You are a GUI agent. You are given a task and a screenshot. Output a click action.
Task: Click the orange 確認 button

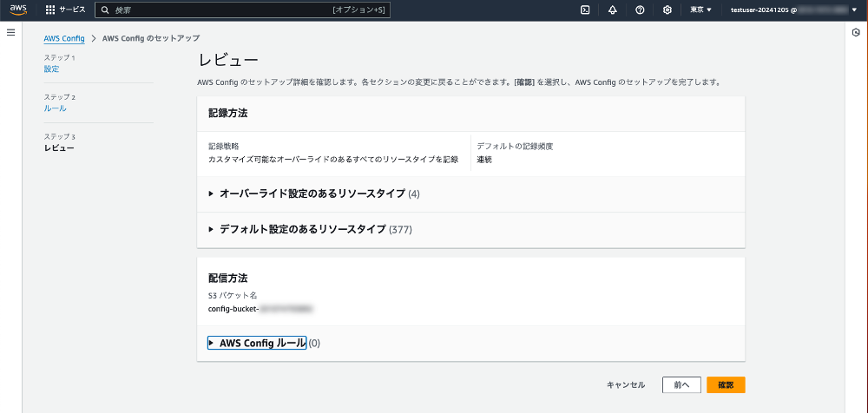tap(726, 384)
